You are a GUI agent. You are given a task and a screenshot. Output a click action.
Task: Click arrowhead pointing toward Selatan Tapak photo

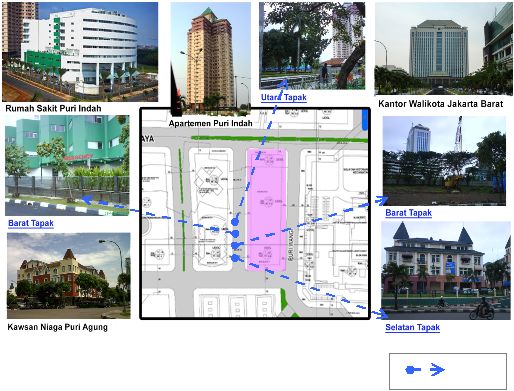[381, 314]
